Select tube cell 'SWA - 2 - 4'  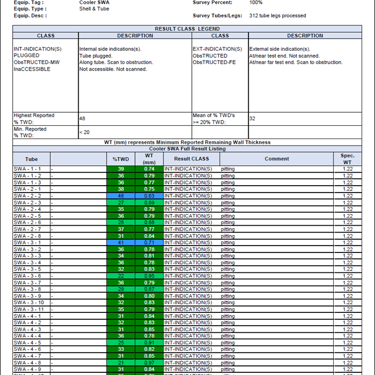coord(32,209)
